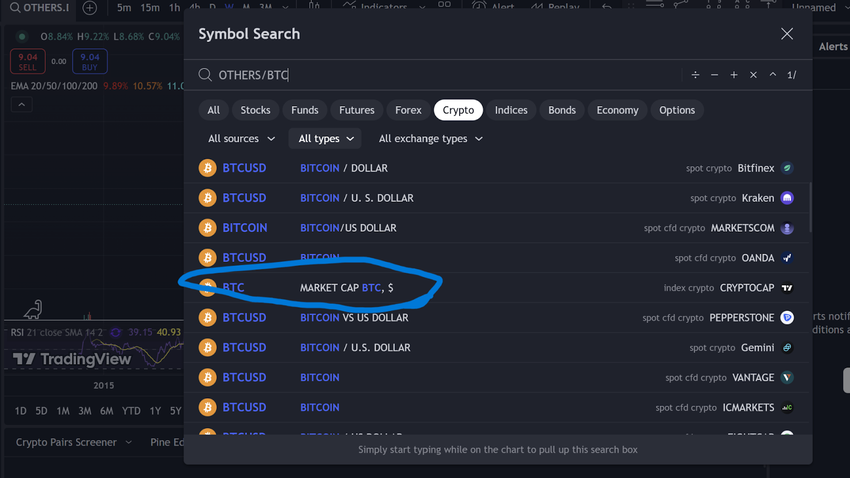The height and width of the screenshot is (478, 850).
Task: Insert the plus operator symbol
Action: (733, 75)
